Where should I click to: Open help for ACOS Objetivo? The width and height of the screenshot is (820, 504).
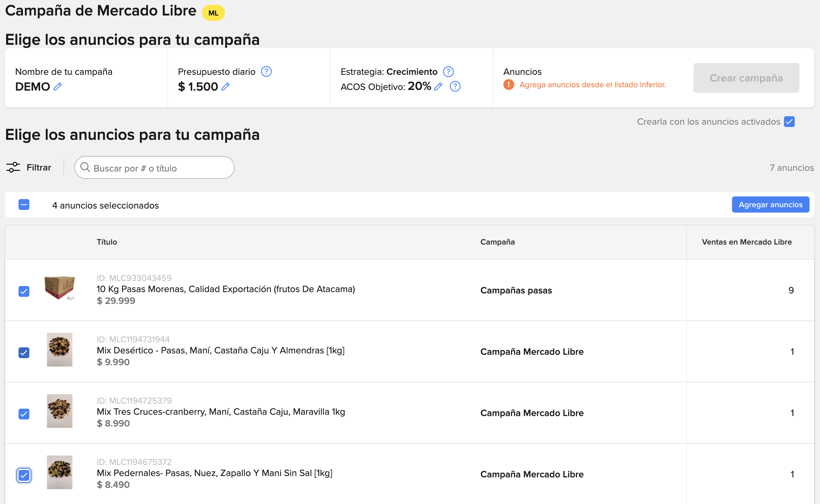455,87
